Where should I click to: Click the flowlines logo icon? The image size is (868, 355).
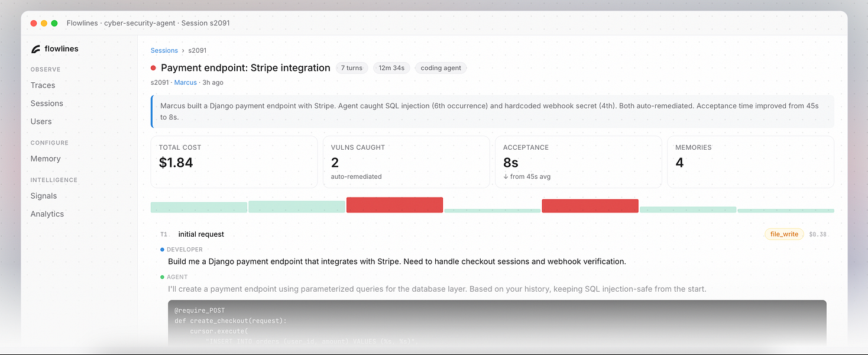[x=35, y=49]
